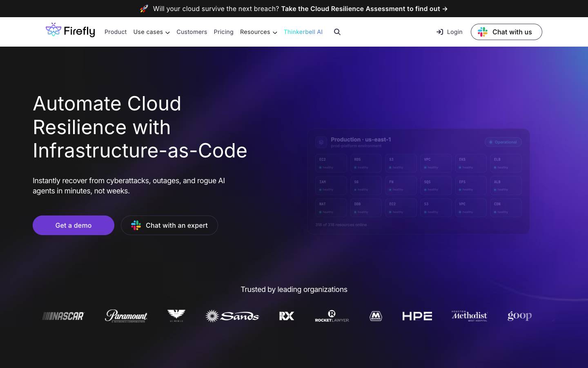Viewport: 588px width, 368px height.
Task: Click the Houston Methodist logo
Action: pyautogui.click(x=470, y=316)
